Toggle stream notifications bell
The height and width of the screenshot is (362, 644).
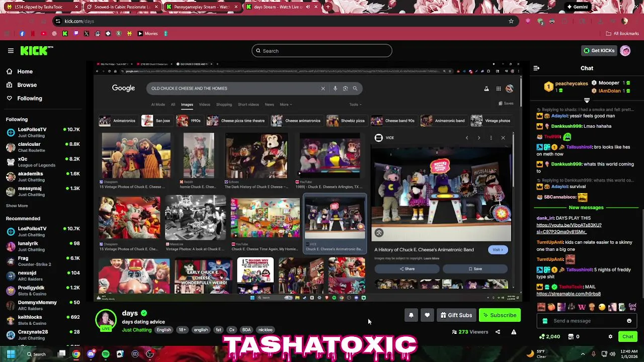coord(411,315)
